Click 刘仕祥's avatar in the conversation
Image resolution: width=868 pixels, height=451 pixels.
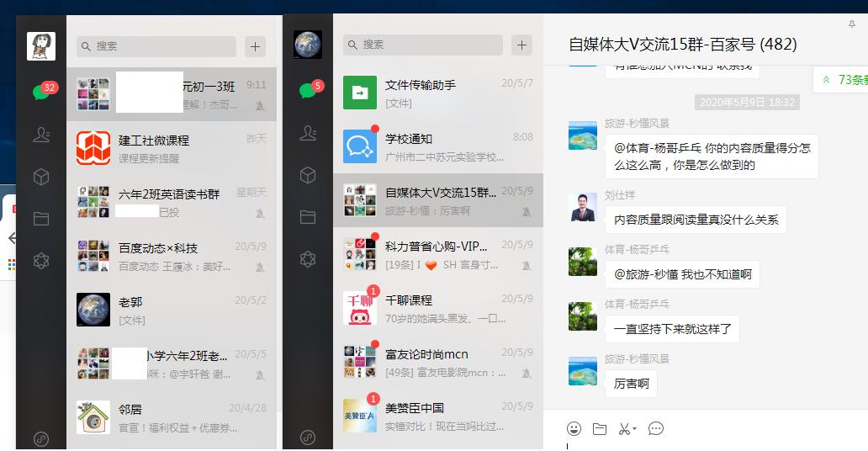pyautogui.click(x=583, y=207)
